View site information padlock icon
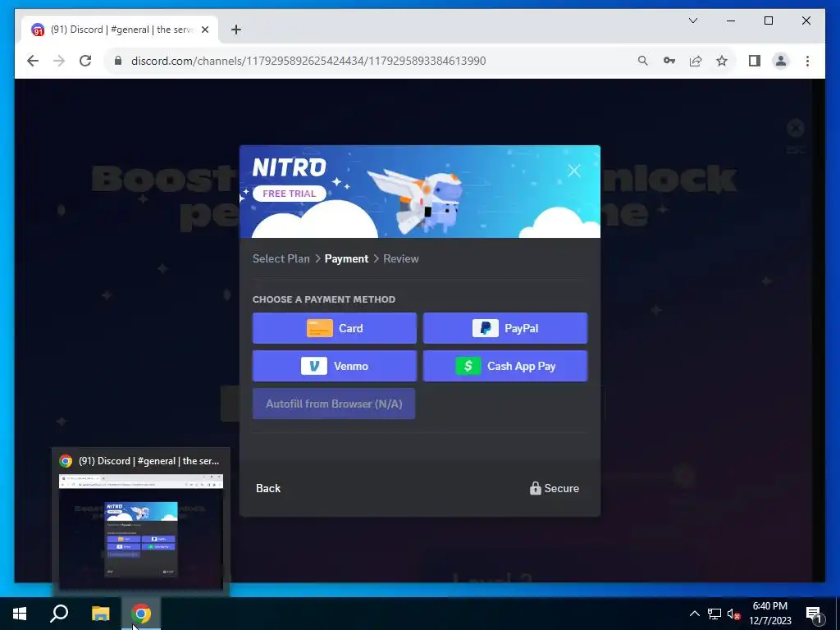The width and height of the screenshot is (840, 630). (118, 61)
